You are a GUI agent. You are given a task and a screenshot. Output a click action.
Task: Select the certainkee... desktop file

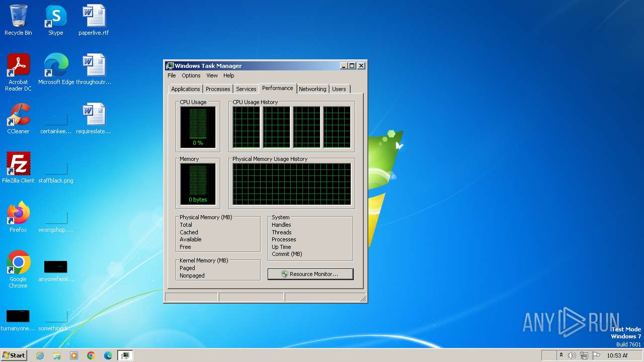(x=56, y=122)
